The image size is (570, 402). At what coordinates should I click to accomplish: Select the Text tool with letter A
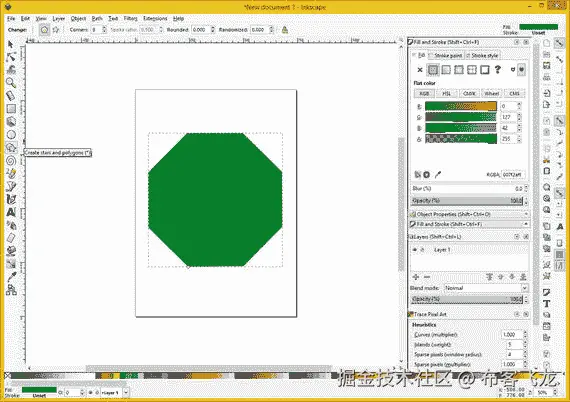coord(11,212)
